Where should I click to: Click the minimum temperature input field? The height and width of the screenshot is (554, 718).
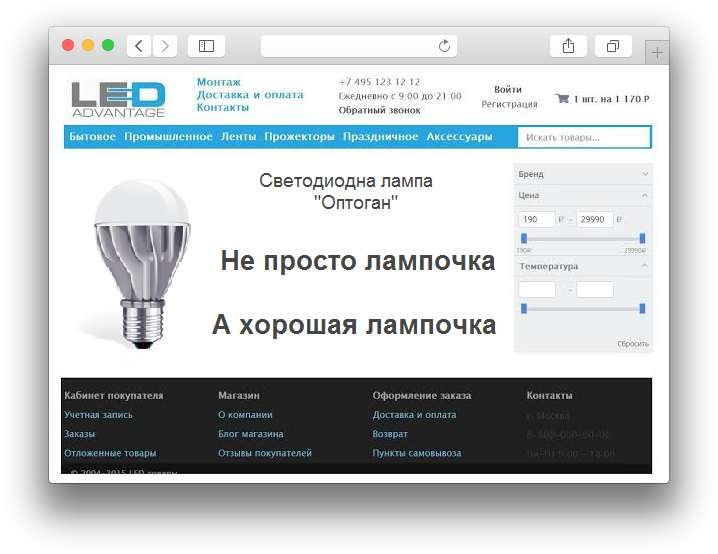coord(537,289)
